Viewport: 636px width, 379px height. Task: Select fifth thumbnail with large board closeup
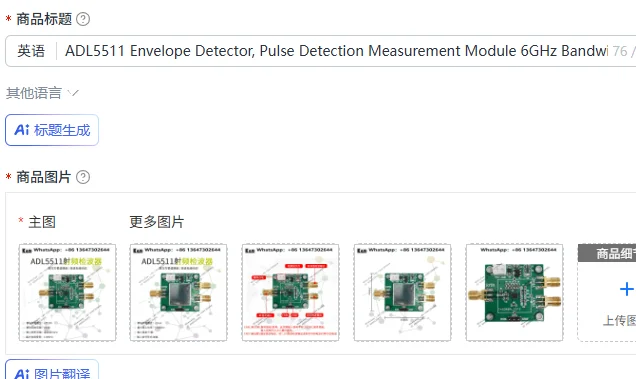[514, 292]
